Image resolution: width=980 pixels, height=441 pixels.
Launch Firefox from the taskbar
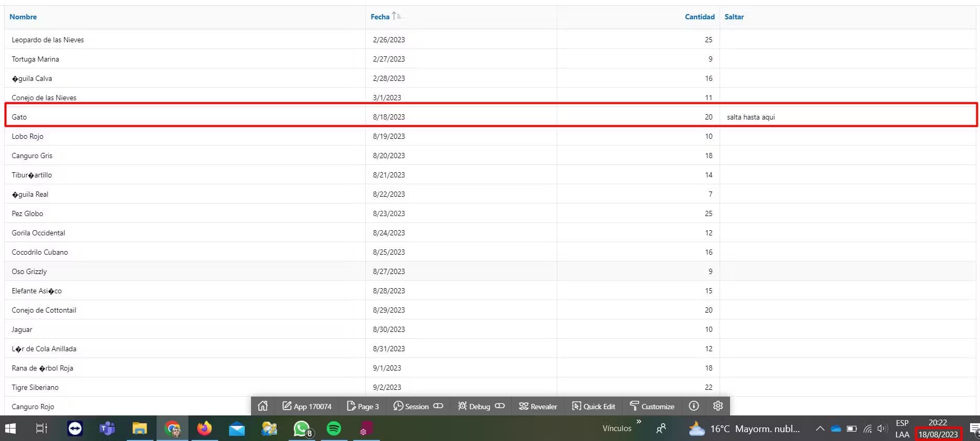(204, 428)
